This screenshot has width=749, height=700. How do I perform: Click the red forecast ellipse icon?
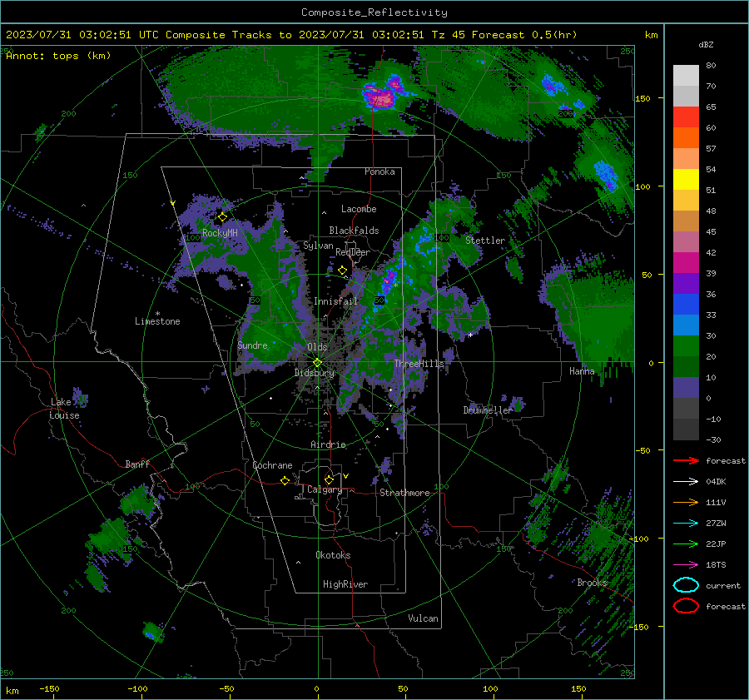coord(686,606)
